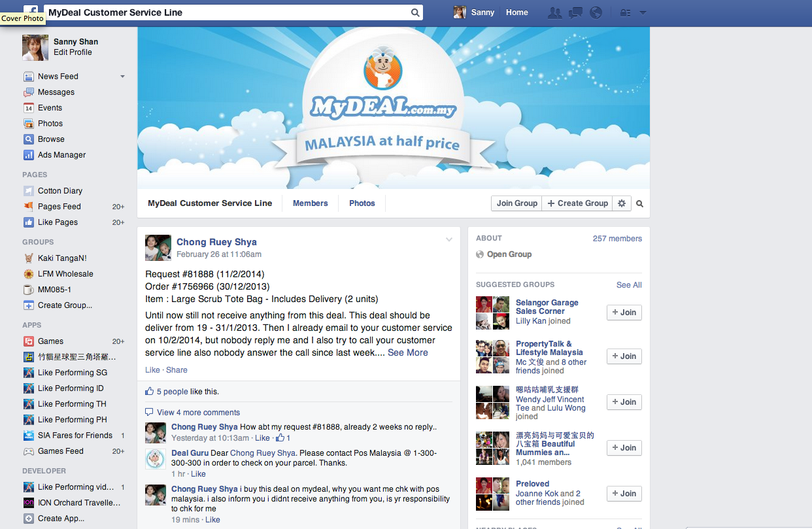Image resolution: width=812 pixels, height=529 pixels.
Task: Open the Members tab
Action: coord(311,203)
